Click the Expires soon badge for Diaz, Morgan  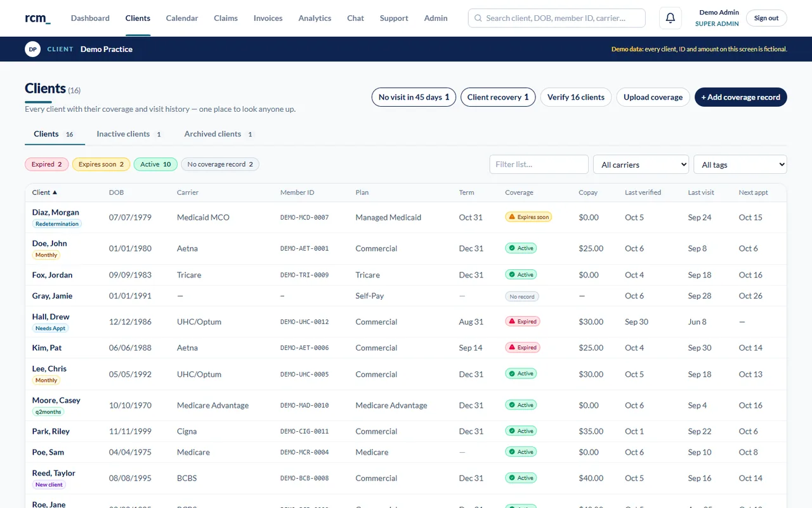(528, 217)
